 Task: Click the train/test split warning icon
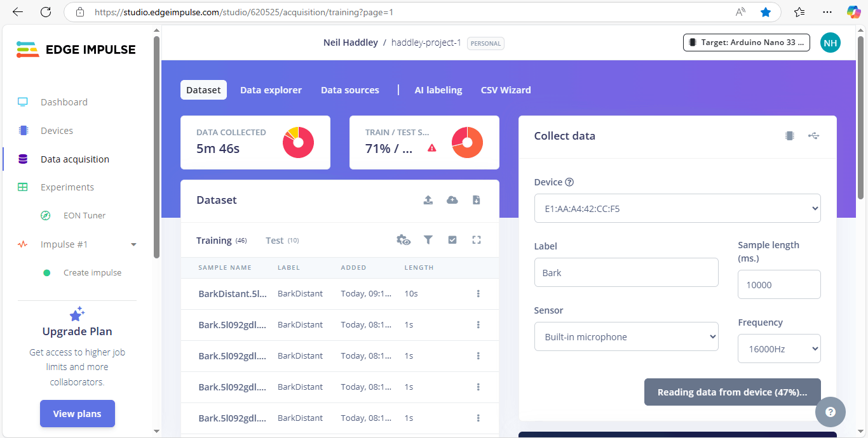coord(432,148)
